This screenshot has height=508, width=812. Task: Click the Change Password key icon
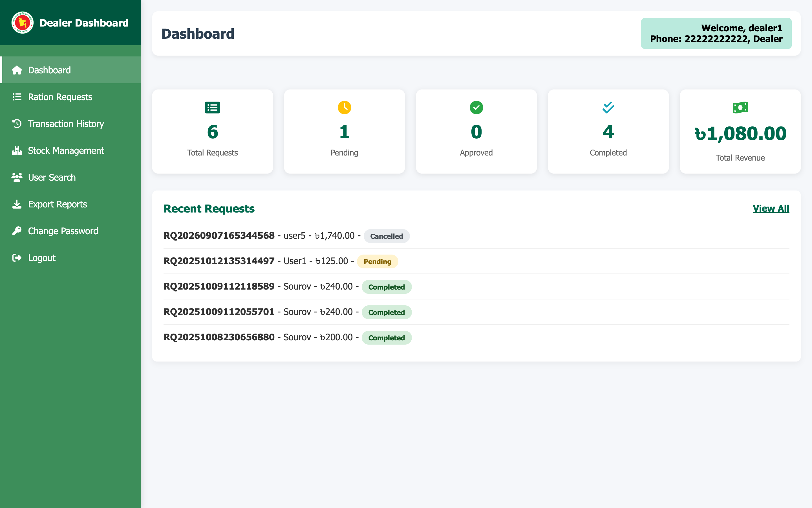[x=17, y=231]
